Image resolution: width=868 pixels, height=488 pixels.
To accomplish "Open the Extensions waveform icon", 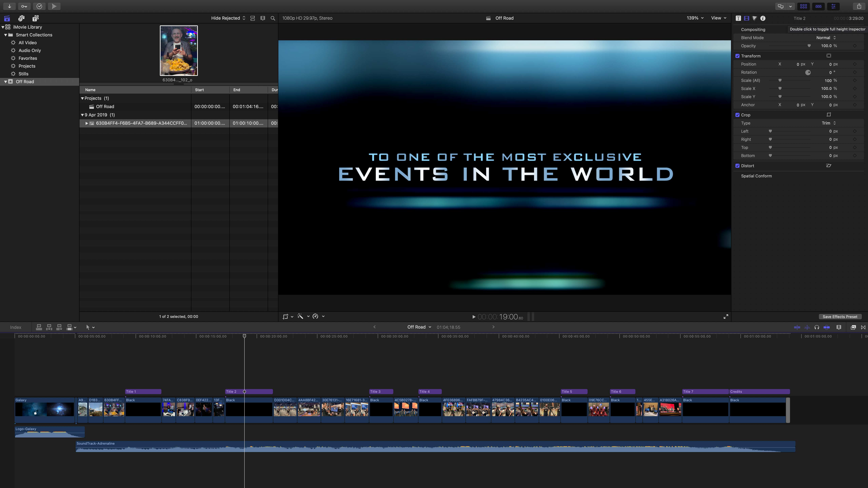I will (54, 6).
